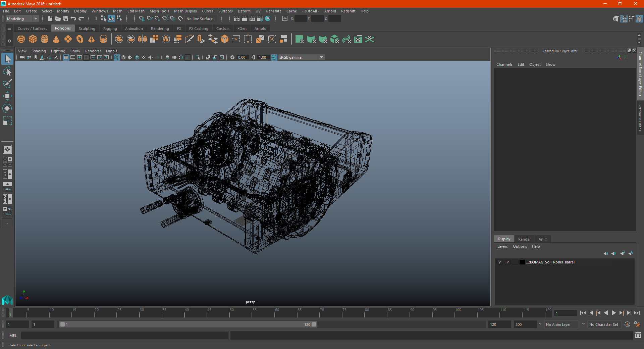Select the Move tool in toolbox

[7, 96]
